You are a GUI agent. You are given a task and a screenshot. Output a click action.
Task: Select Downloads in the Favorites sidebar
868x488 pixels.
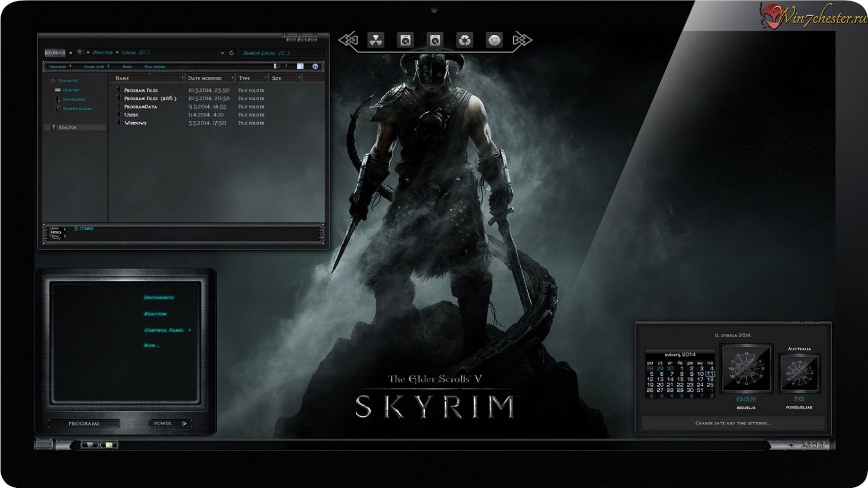74,100
